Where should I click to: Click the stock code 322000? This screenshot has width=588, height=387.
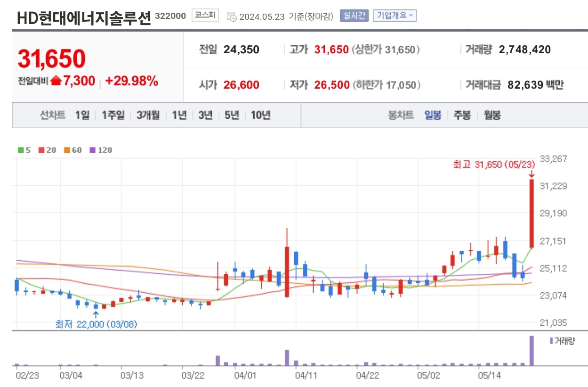pyautogui.click(x=170, y=15)
